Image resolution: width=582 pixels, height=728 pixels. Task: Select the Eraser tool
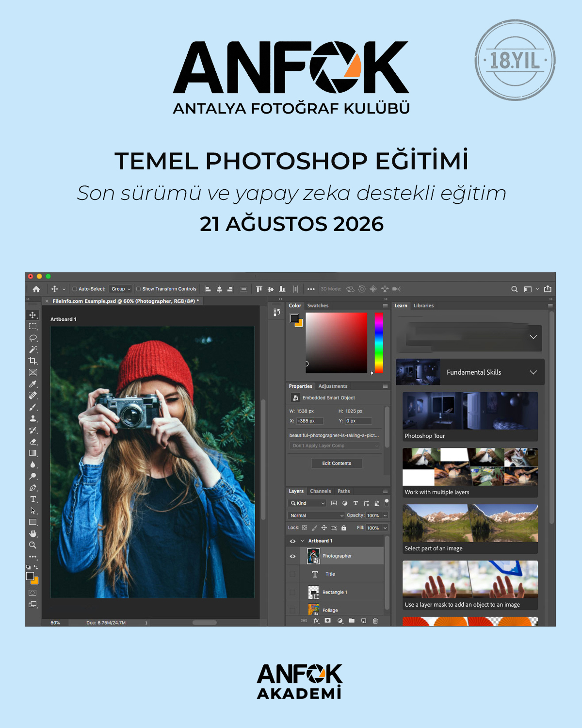pos(32,442)
